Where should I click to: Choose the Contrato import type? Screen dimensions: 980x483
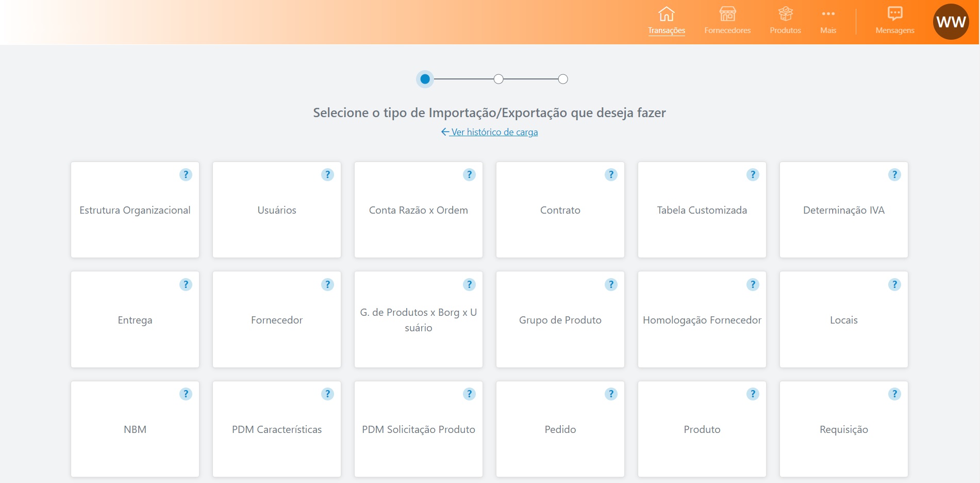click(x=560, y=210)
